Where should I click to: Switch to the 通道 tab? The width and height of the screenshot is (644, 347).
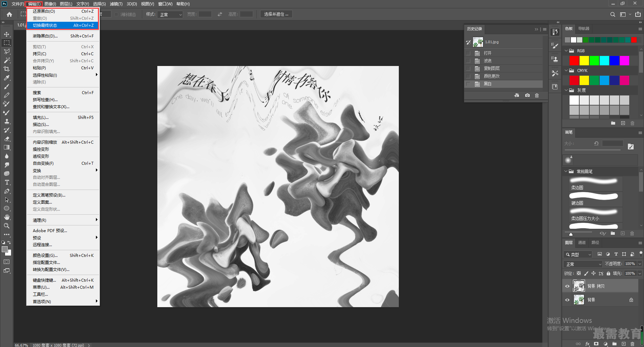(x=582, y=242)
